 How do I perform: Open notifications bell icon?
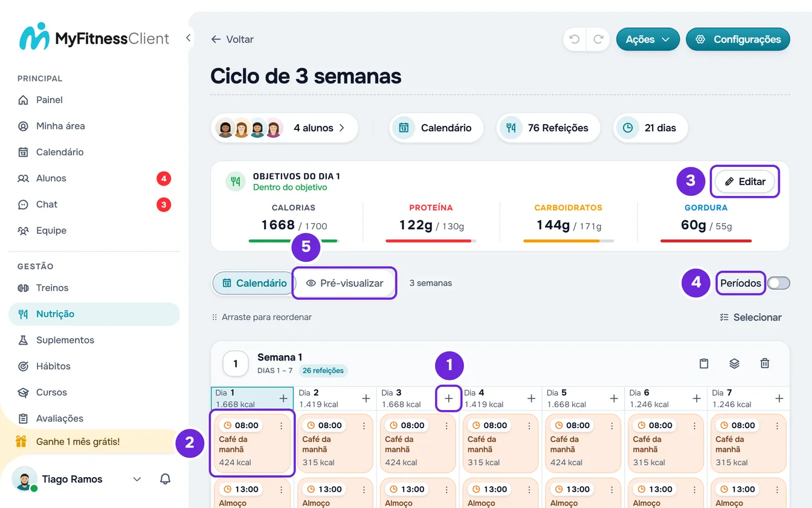(165, 479)
